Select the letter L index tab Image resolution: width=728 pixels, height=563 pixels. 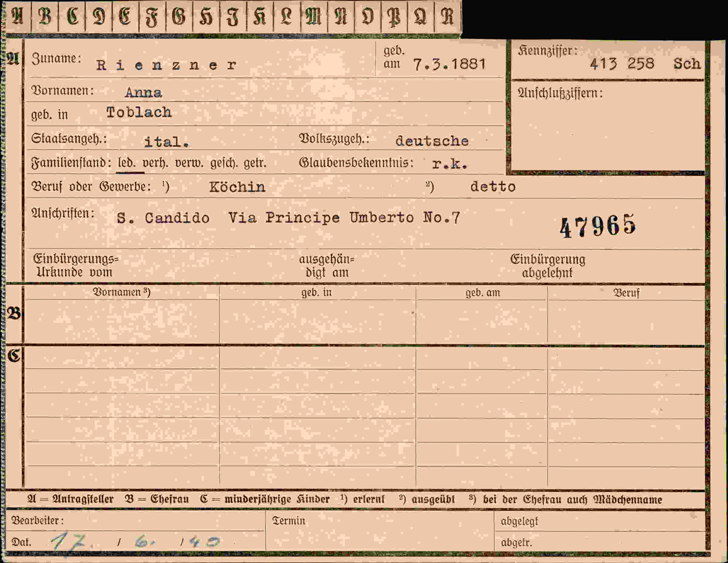point(287,17)
